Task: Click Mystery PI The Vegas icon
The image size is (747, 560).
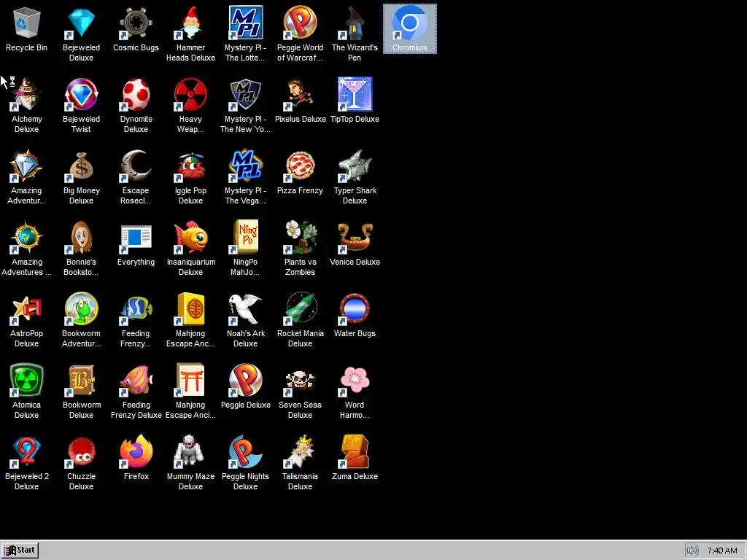Action: pyautogui.click(x=245, y=166)
